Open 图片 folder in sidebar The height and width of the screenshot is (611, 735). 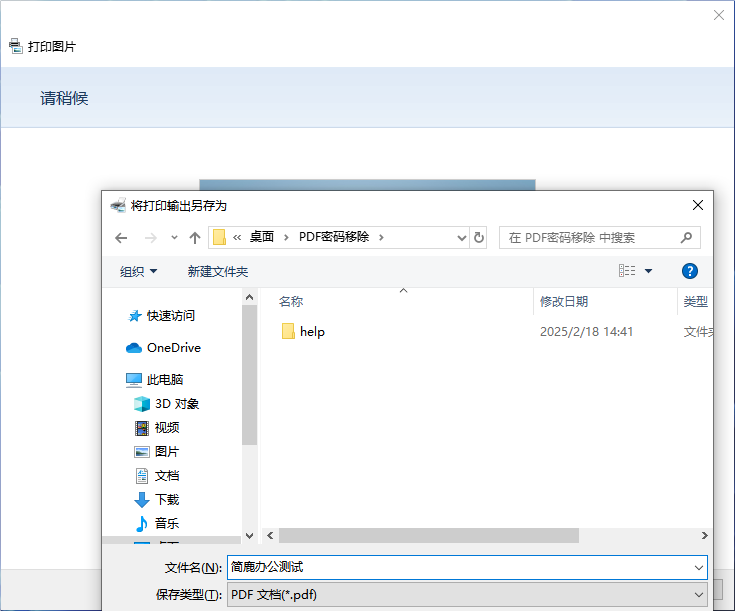pyautogui.click(x=167, y=452)
